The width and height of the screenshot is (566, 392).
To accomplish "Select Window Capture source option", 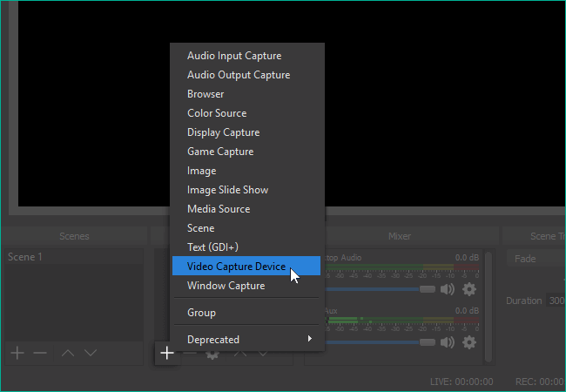I will 226,286.
